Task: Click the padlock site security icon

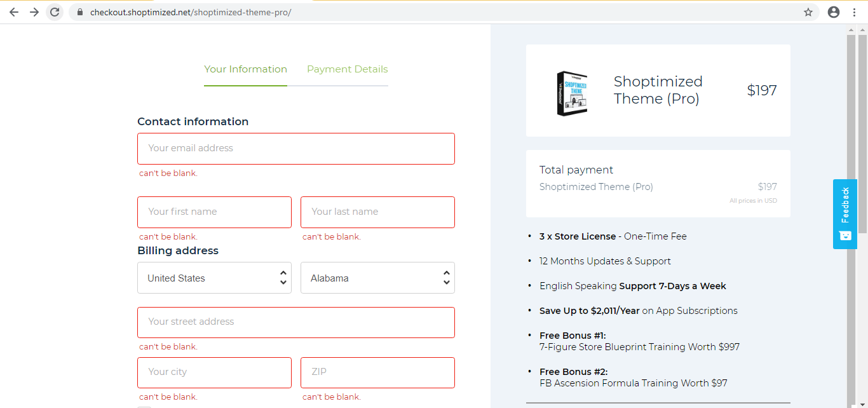Action: (79, 12)
